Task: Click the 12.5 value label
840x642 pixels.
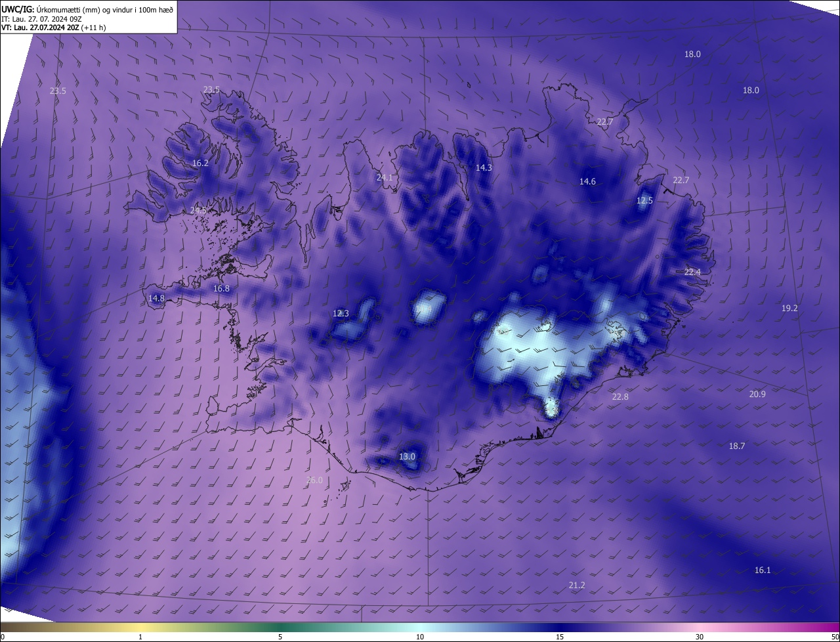Action: pos(644,200)
